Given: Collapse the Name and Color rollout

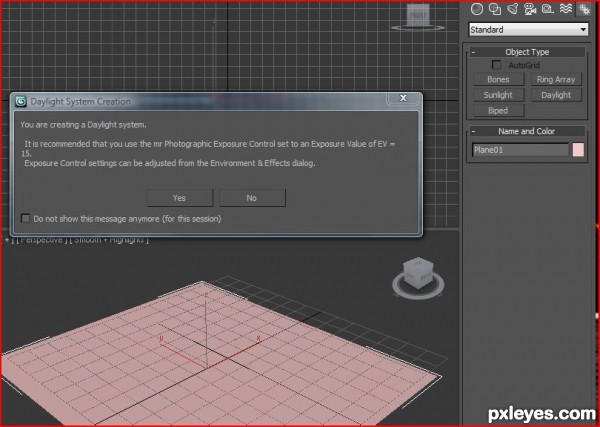Looking at the screenshot, I should [x=473, y=131].
